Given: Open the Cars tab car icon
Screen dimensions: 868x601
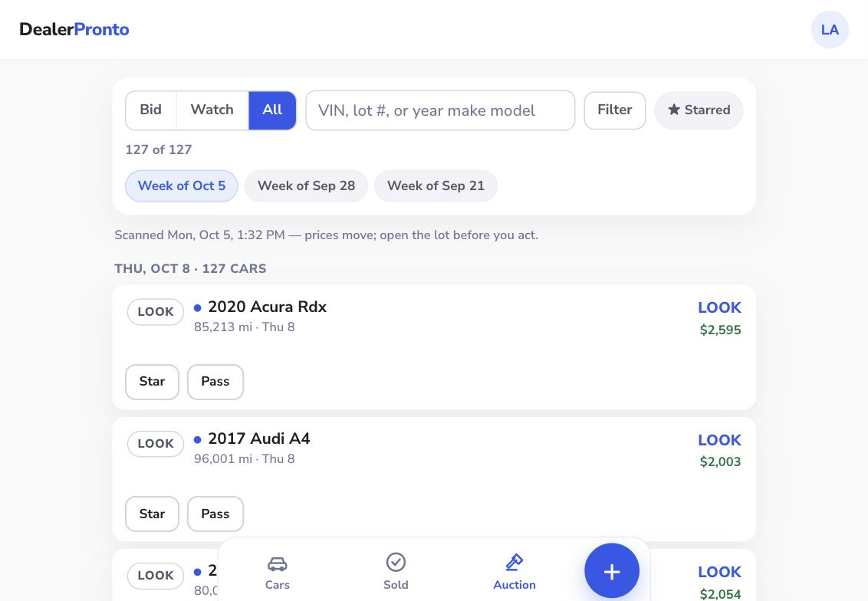Looking at the screenshot, I should coord(278,563).
